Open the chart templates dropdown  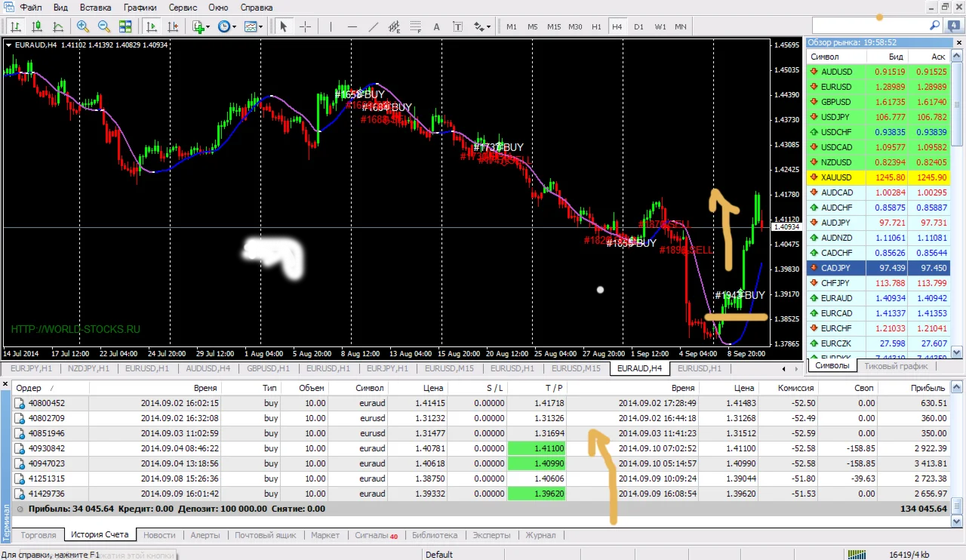(254, 26)
